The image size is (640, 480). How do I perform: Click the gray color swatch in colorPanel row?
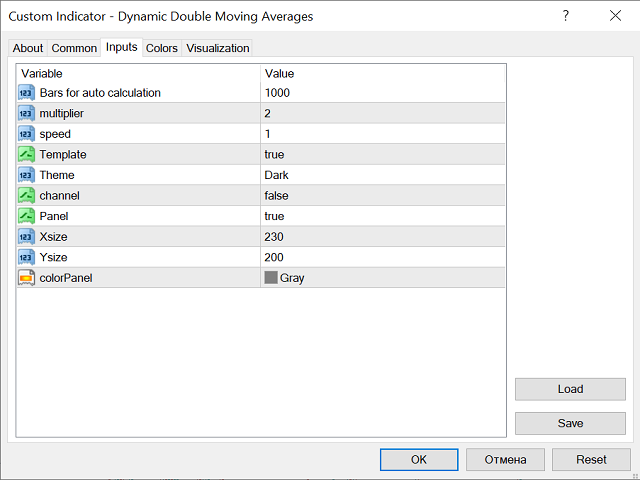pos(271,278)
